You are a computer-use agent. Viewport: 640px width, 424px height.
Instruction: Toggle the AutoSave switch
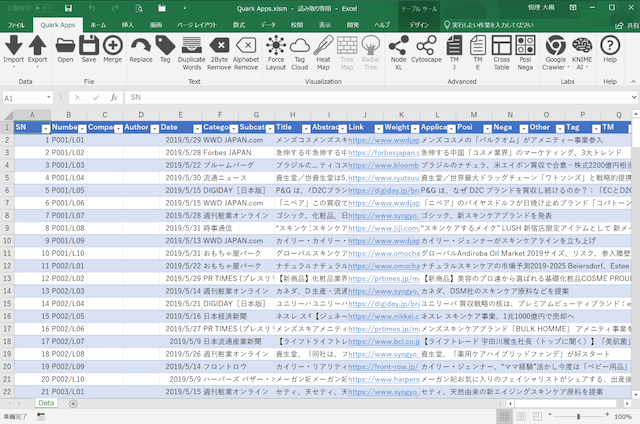tap(43, 8)
